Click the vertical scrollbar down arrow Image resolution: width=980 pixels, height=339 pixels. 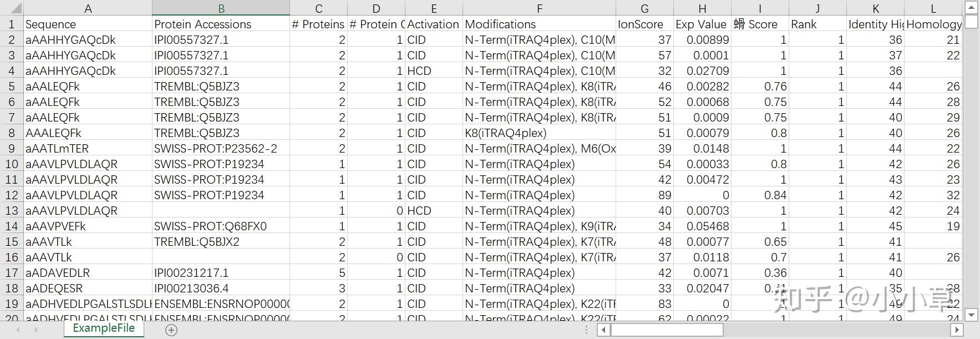pyautogui.click(x=971, y=315)
